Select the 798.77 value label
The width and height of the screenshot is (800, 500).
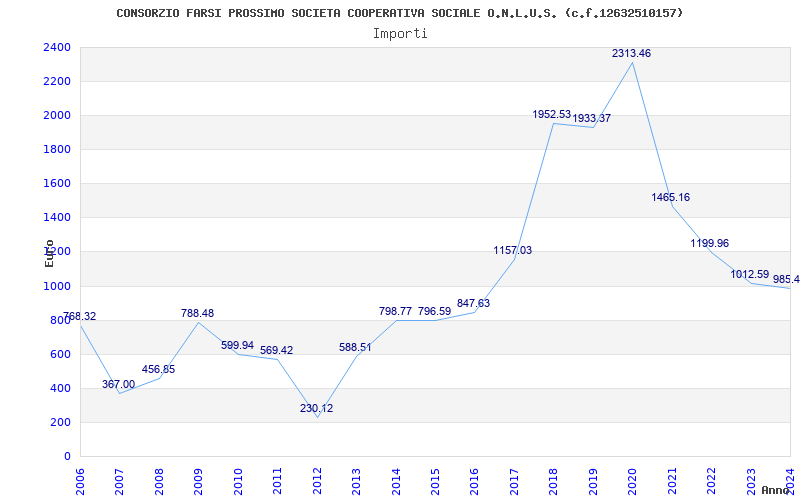pyautogui.click(x=395, y=311)
